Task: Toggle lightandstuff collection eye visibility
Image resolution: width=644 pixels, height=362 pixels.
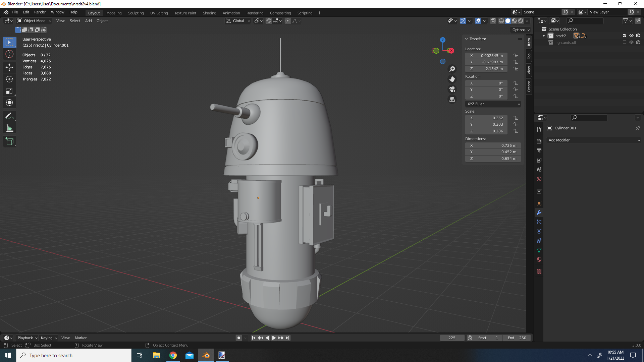Action: pos(631,42)
